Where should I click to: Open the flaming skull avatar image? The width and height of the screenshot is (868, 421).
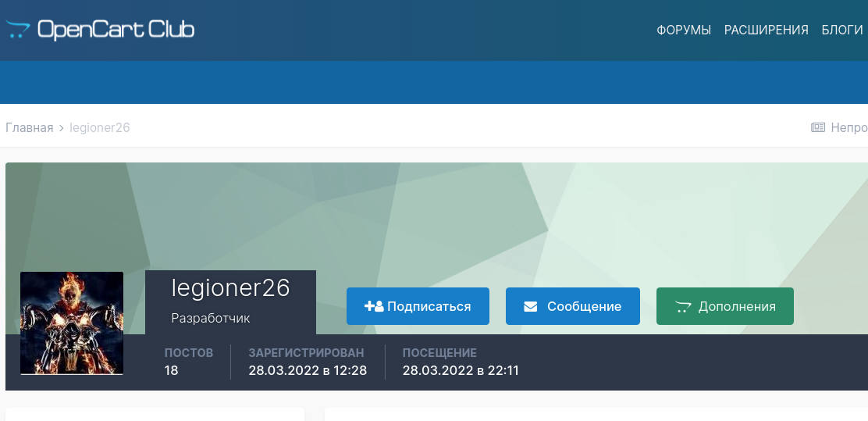coord(72,323)
